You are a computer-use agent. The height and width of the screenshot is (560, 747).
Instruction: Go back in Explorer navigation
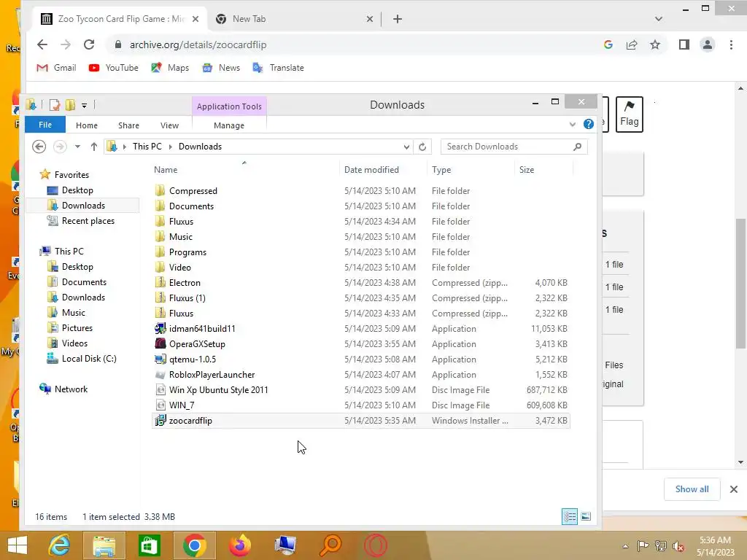39,146
